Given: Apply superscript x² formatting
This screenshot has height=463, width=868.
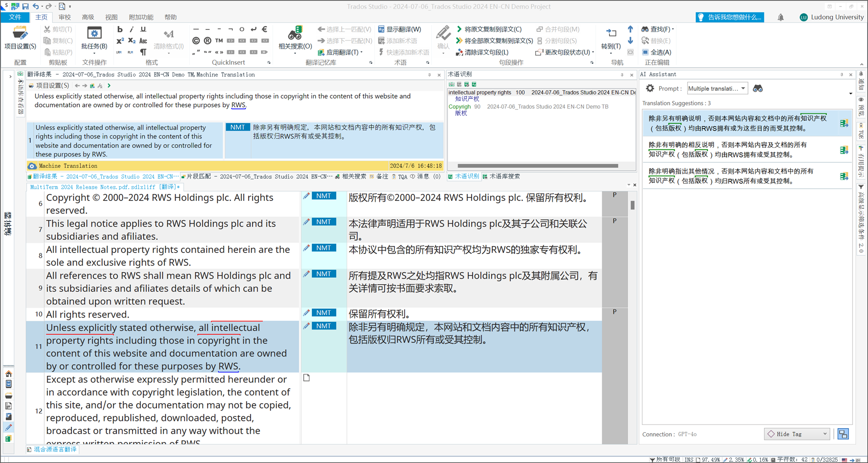Looking at the screenshot, I should pyautogui.click(x=120, y=41).
